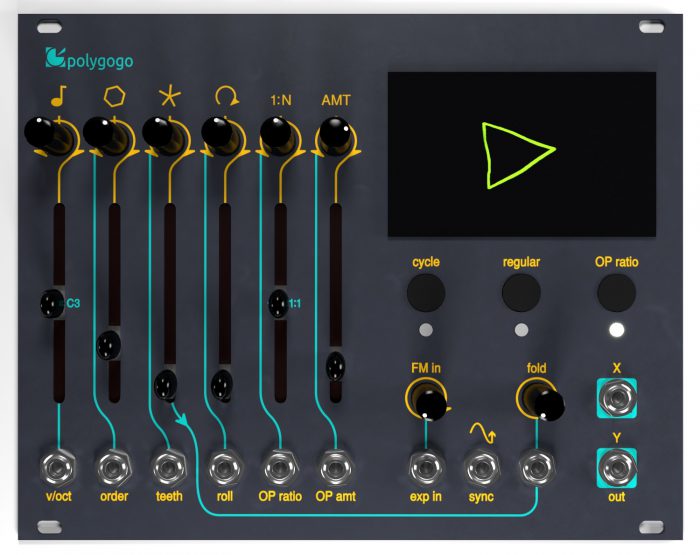
Task: Click the C3 value label
Action: pos(73,304)
